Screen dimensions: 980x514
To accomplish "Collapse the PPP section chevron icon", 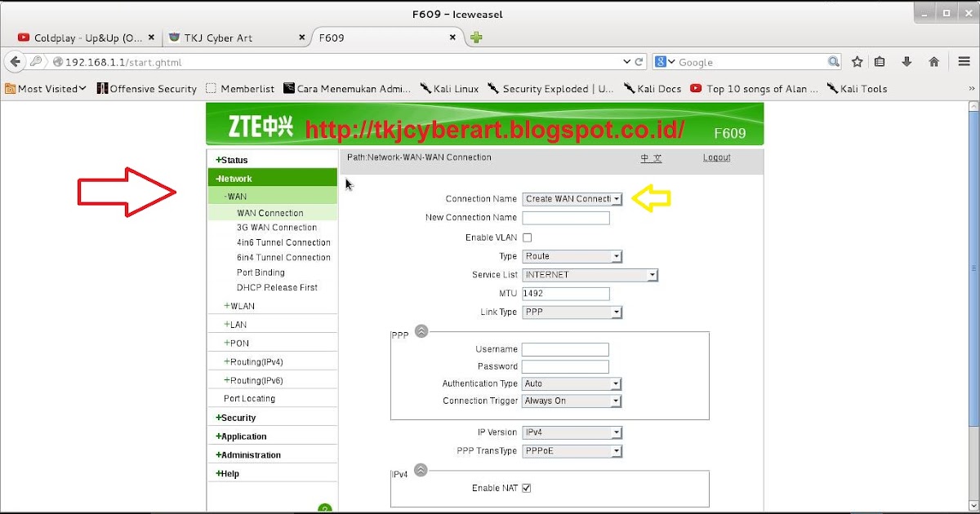I will [421, 330].
